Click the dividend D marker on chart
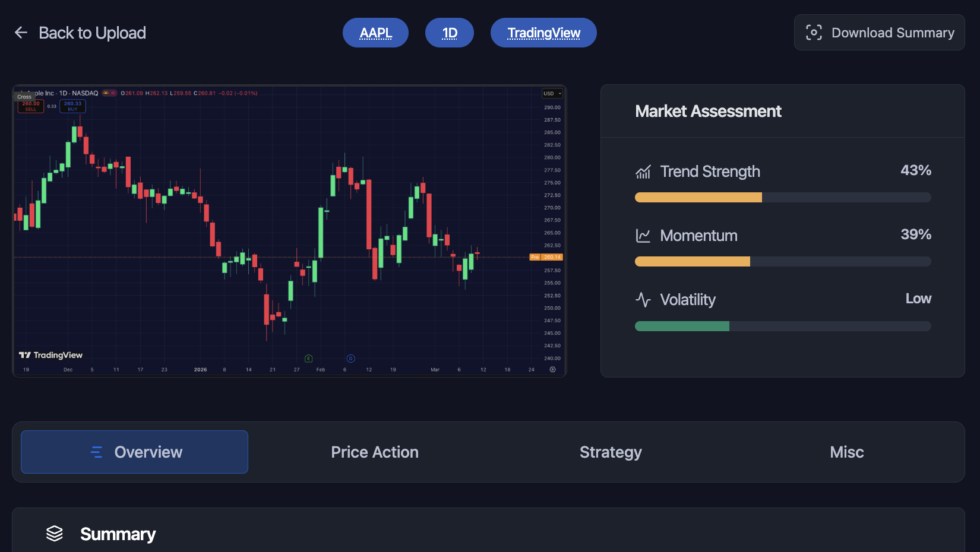Viewport: 980px width, 552px height. tap(350, 359)
